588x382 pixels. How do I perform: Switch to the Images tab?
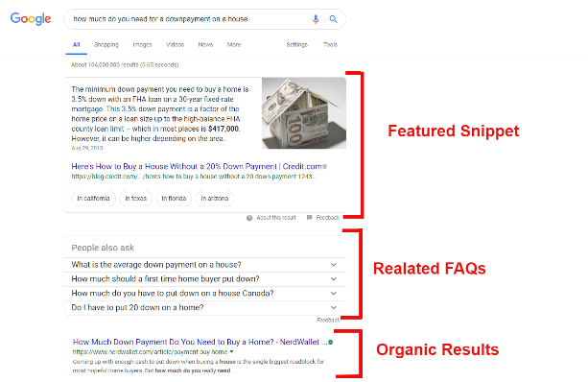[x=143, y=45]
